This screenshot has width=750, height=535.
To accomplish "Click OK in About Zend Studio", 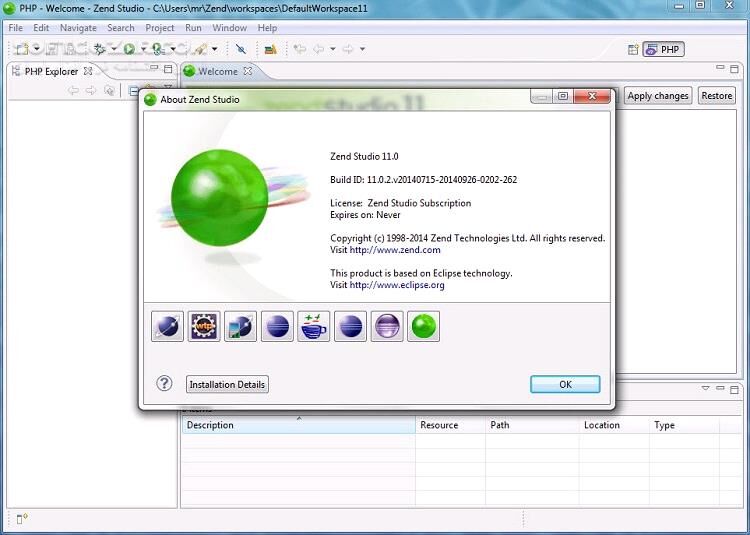I will 565,384.
